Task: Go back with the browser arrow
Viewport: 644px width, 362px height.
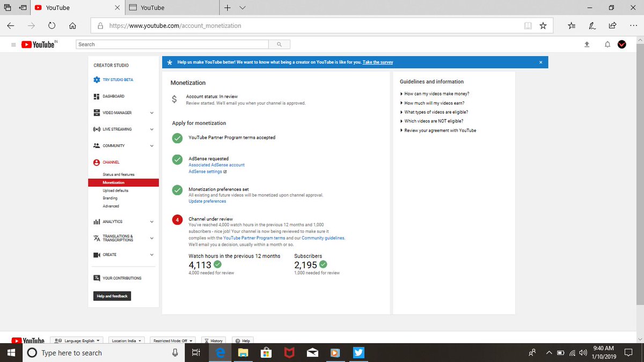Action: click(11, 25)
